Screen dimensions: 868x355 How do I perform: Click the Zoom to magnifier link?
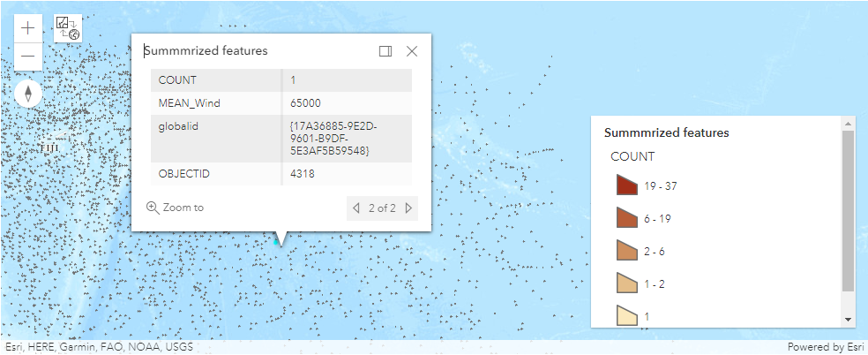176,208
